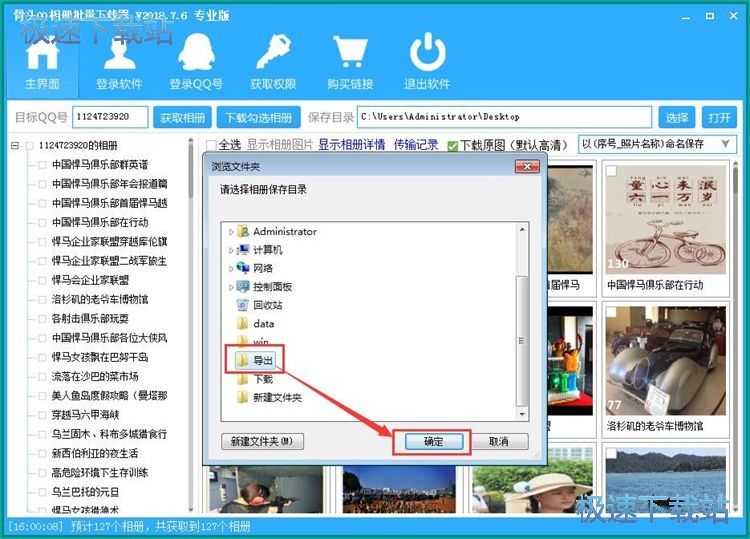
Task: Click the 目标QQ号 input field
Action: [110, 117]
